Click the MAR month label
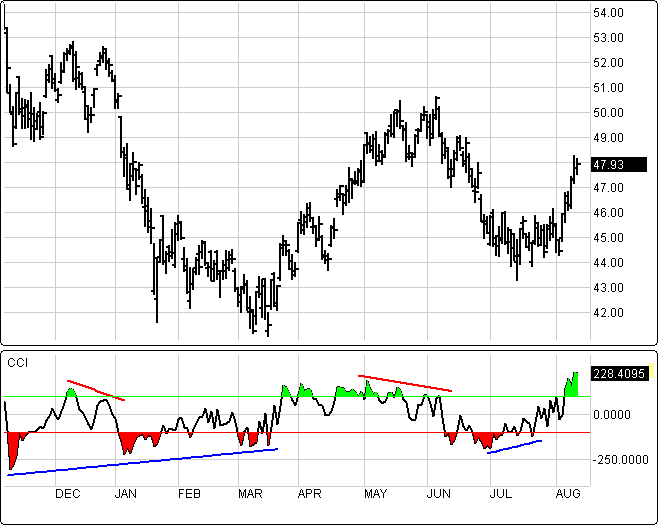This screenshot has height=525, width=658. [250, 494]
